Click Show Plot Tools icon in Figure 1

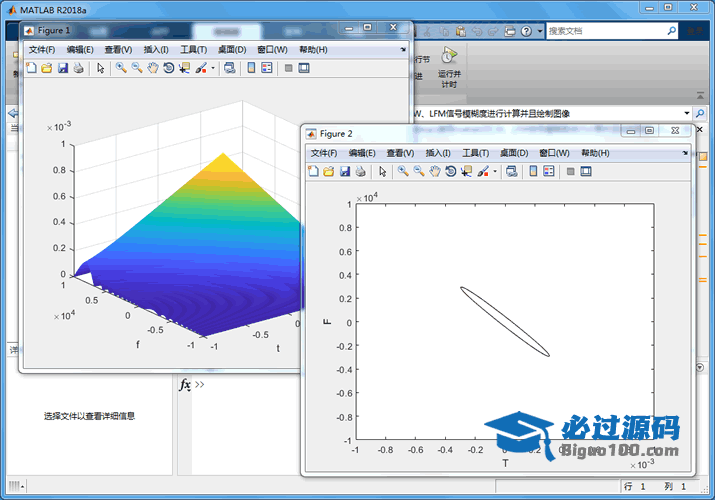(304, 68)
